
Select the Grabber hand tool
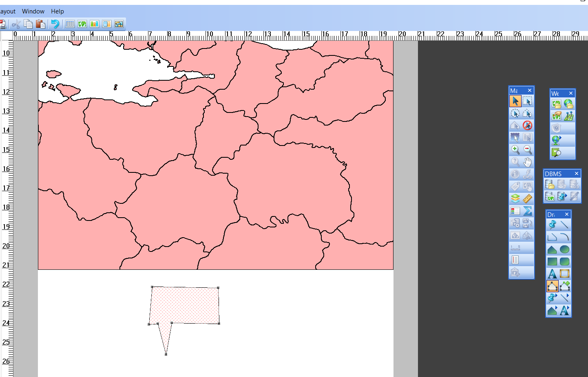pos(528,162)
